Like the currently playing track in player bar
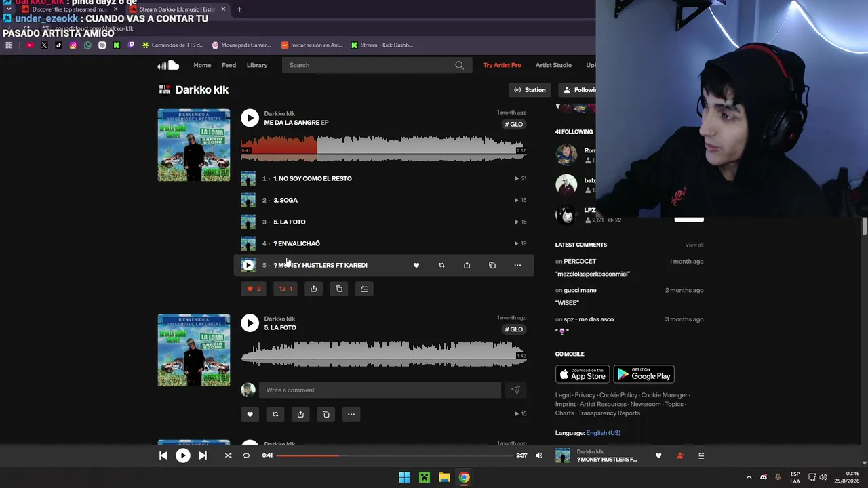 click(658, 455)
